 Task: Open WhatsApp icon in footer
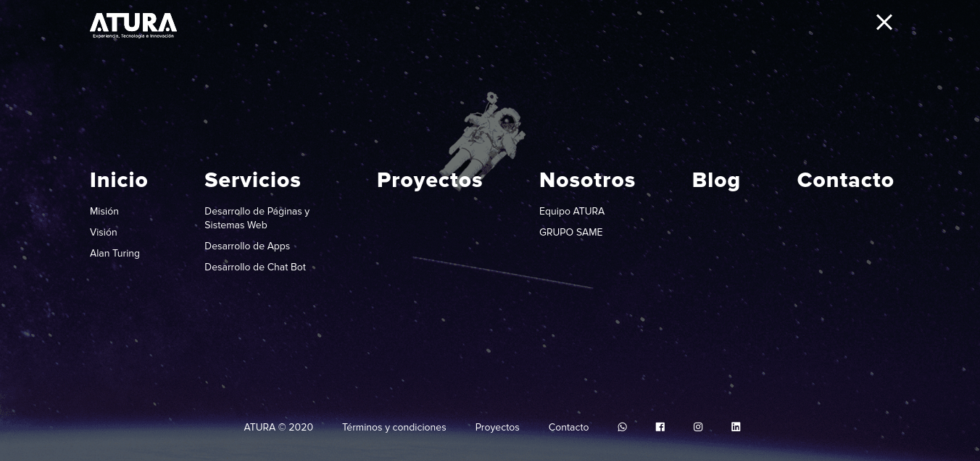point(622,427)
